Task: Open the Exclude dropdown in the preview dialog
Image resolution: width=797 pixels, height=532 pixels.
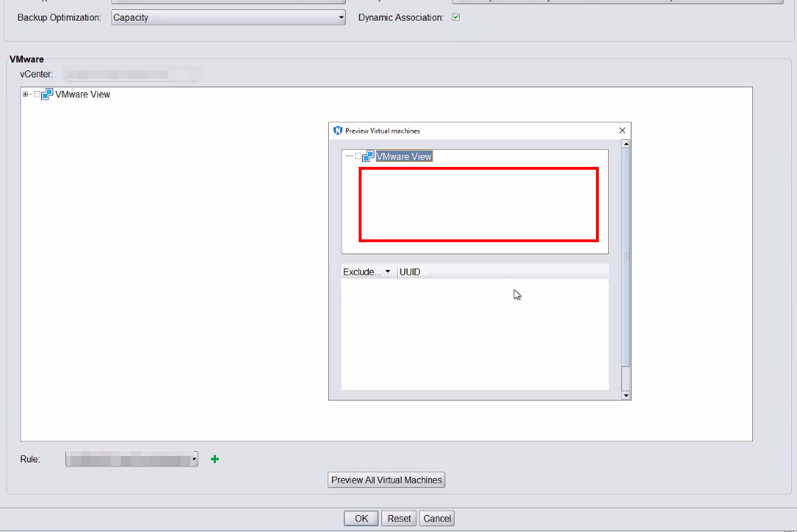Action: (x=388, y=271)
